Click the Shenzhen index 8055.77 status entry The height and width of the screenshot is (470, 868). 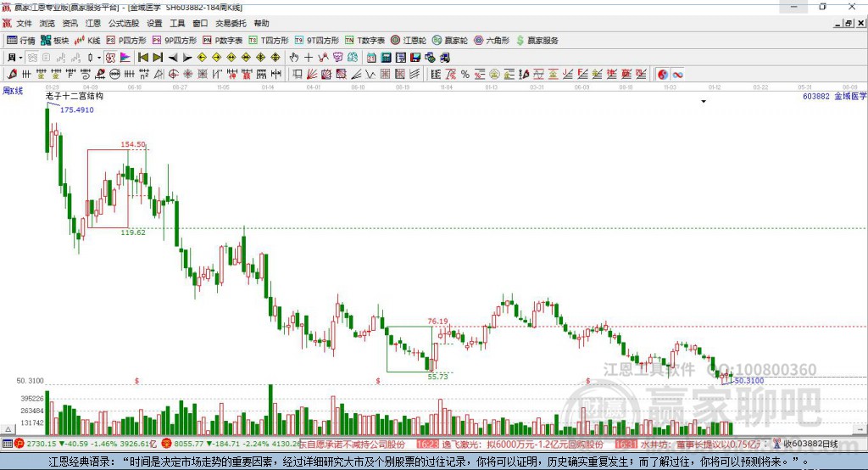coord(231,444)
